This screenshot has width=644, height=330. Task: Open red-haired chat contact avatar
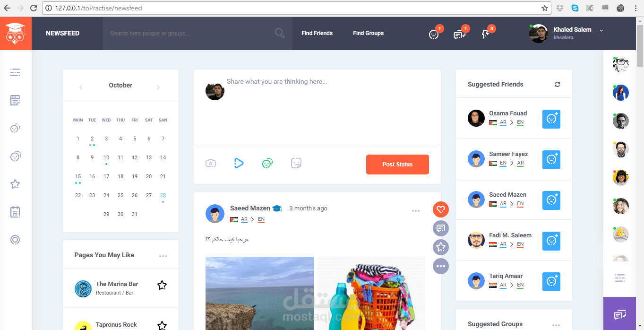click(x=620, y=93)
